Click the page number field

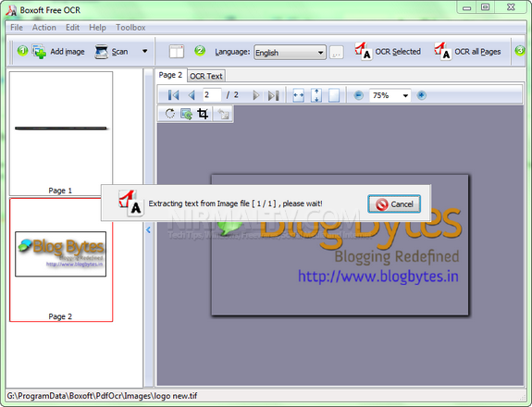point(212,95)
